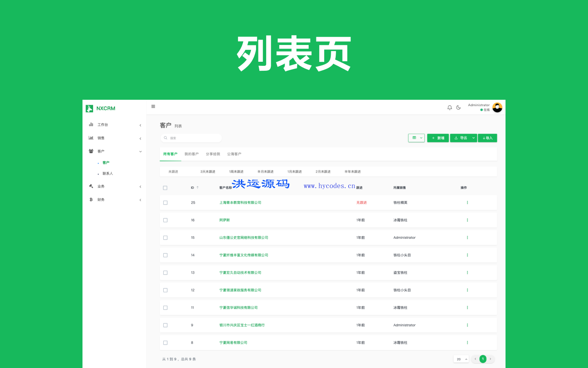This screenshot has height=368, width=588.
Task: Expand the 工作台 sidebar section
Action: [140, 125]
